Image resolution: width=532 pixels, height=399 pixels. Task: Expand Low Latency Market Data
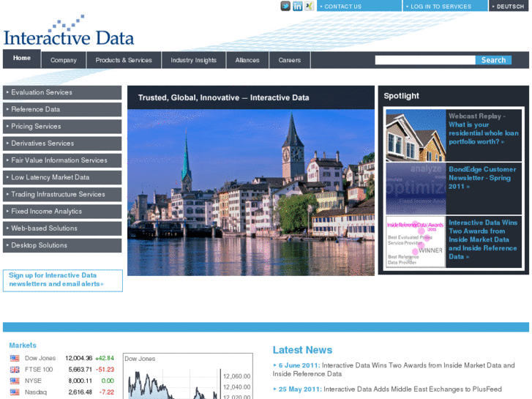(x=62, y=177)
